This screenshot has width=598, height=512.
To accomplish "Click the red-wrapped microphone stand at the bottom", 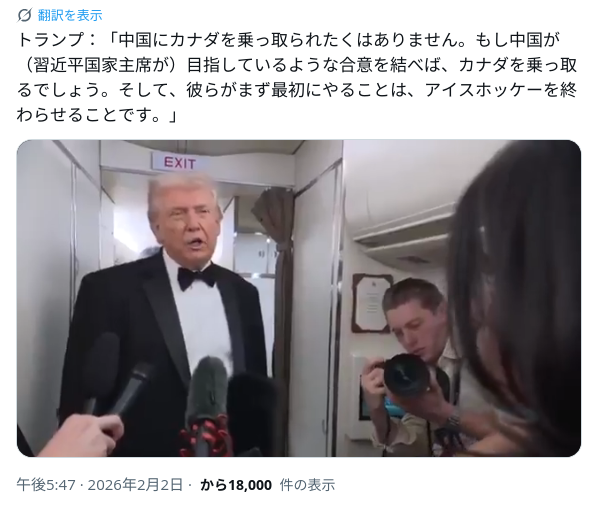I will [x=204, y=437].
